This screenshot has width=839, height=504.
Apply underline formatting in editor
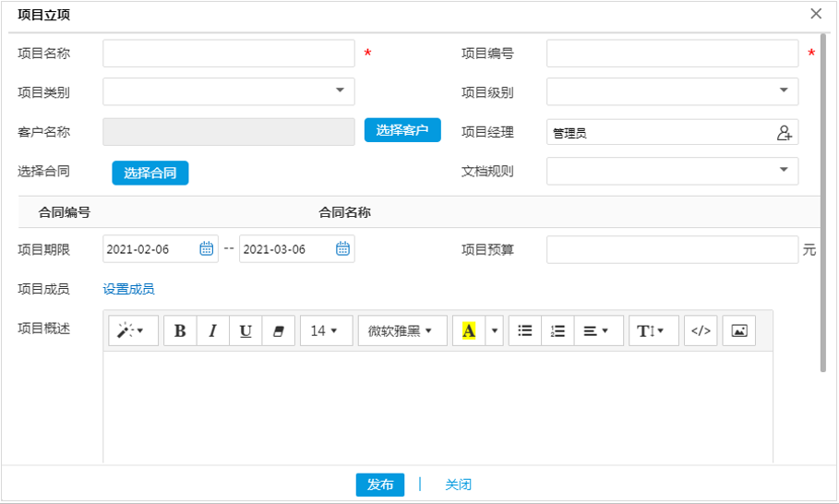tap(246, 330)
